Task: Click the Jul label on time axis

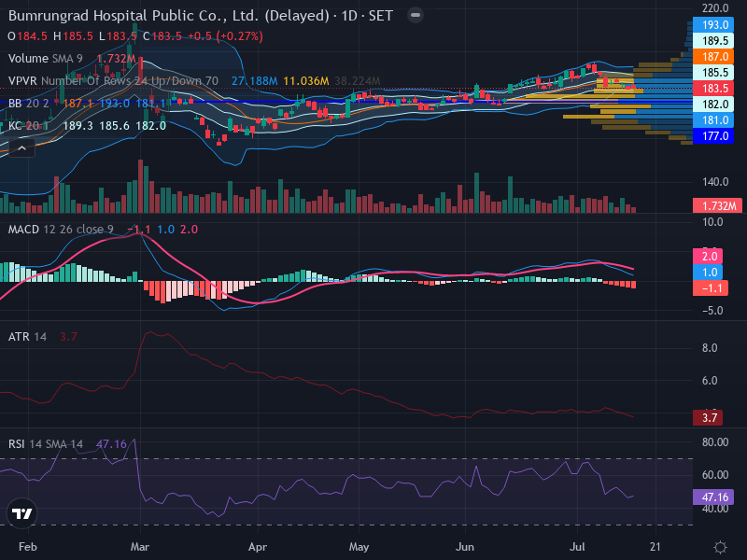Action: [577, 547]
